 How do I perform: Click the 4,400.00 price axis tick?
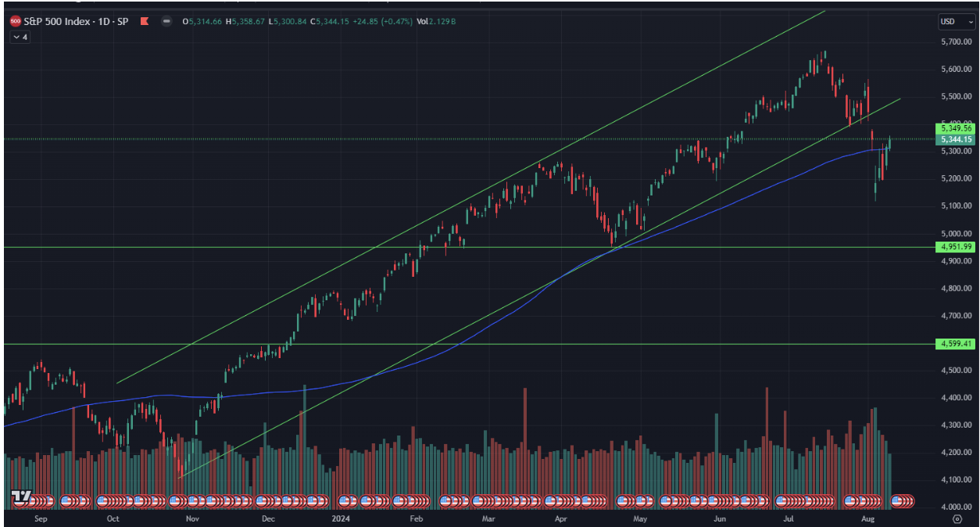pyautogui.click(x=956, y=397)
